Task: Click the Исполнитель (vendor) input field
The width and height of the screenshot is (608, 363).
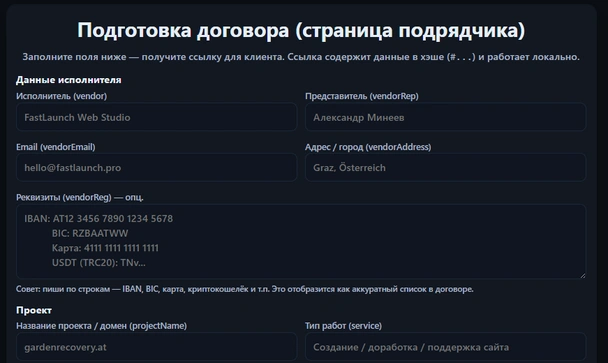Action: pos(157,117)
